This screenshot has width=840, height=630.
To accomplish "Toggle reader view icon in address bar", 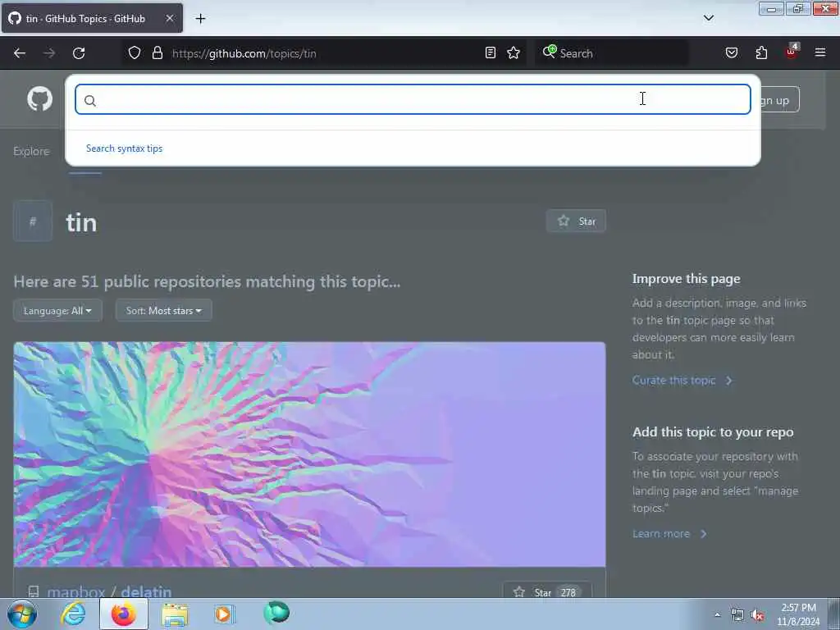I will pos(491,53).
